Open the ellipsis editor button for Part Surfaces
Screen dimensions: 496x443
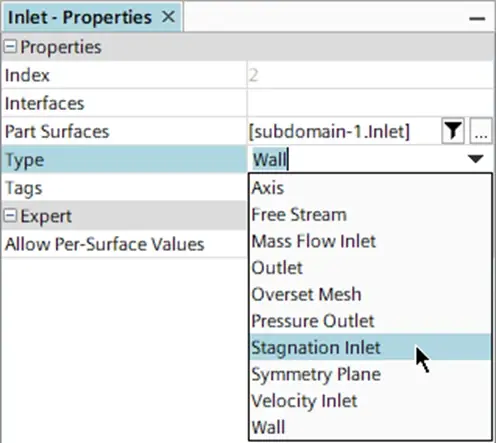click(x=481, y=131)
